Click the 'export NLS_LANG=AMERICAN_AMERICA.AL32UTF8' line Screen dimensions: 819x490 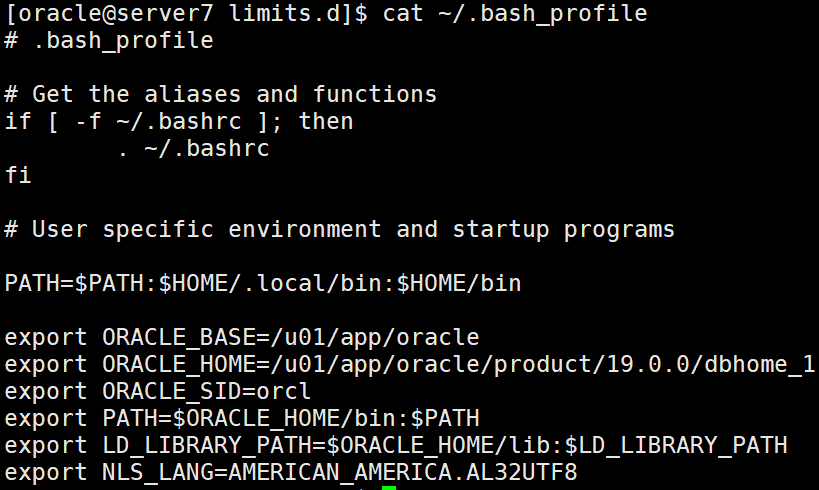pyautogui.click(x=291, y=473)
